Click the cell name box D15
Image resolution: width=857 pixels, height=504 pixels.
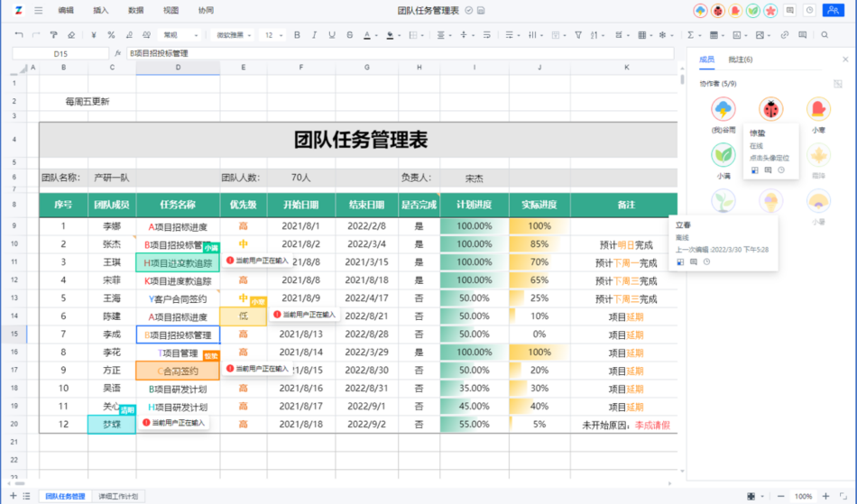pos(60,53)
